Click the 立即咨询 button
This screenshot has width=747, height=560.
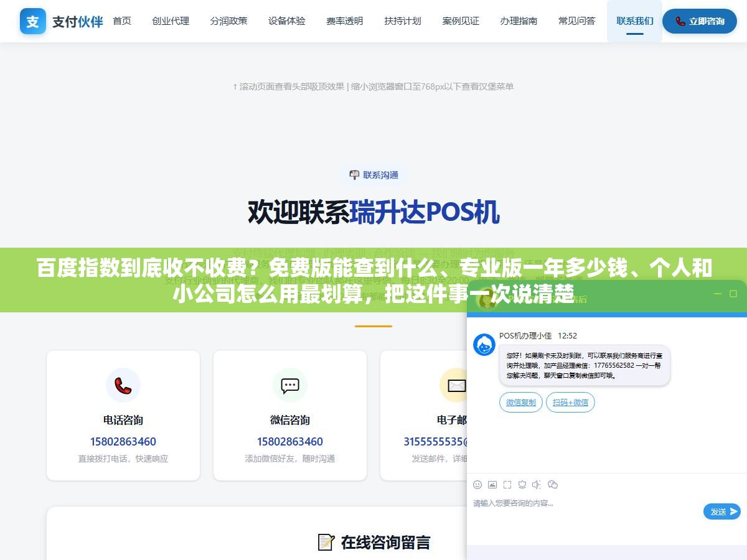pyautogui.click(x=700, y=21)
